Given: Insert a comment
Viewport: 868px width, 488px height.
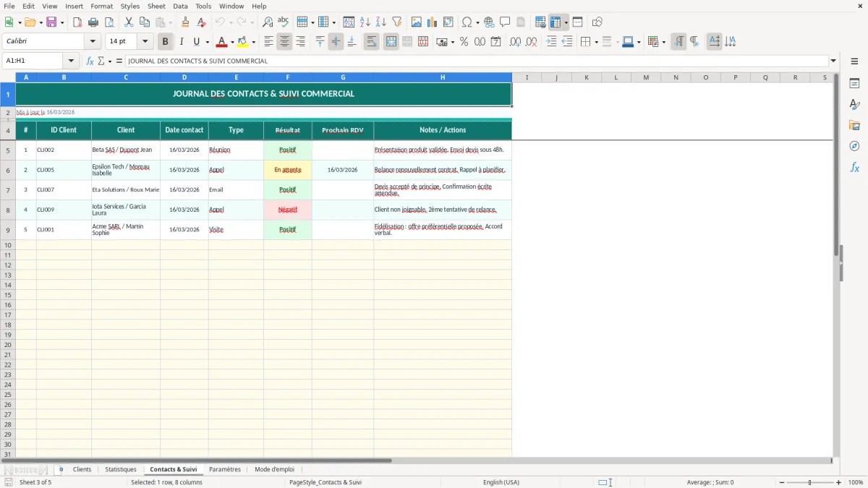Looking at the screenshot, I should coord(505,22).
